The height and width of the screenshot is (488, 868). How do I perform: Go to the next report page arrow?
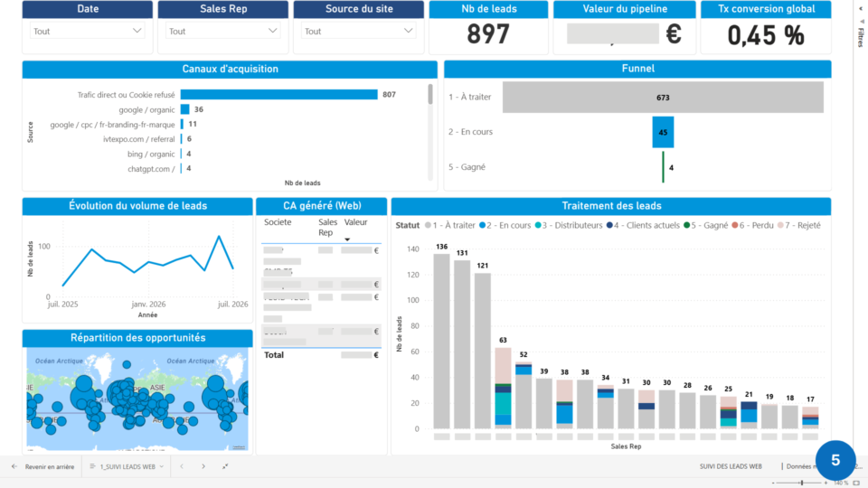[203, 466]
